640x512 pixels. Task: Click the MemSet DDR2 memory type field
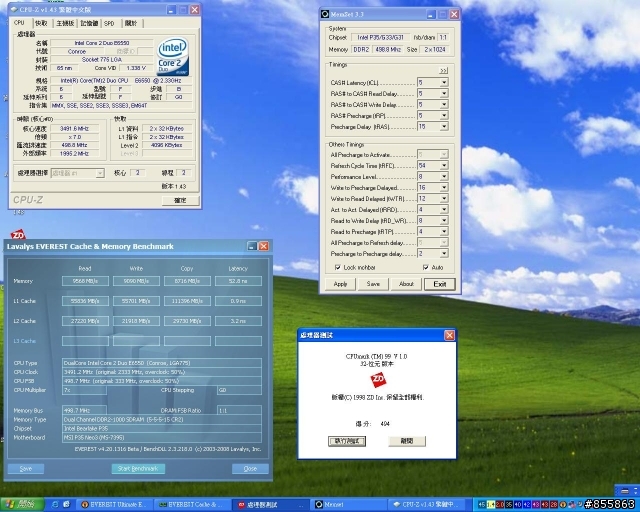(x=361, y=49)
